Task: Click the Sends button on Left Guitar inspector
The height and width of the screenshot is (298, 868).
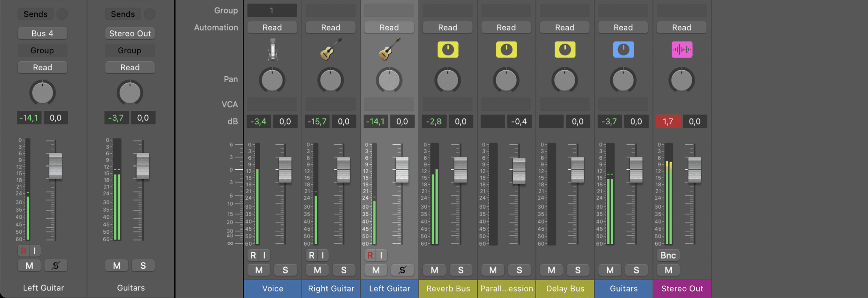Action: 36,14
